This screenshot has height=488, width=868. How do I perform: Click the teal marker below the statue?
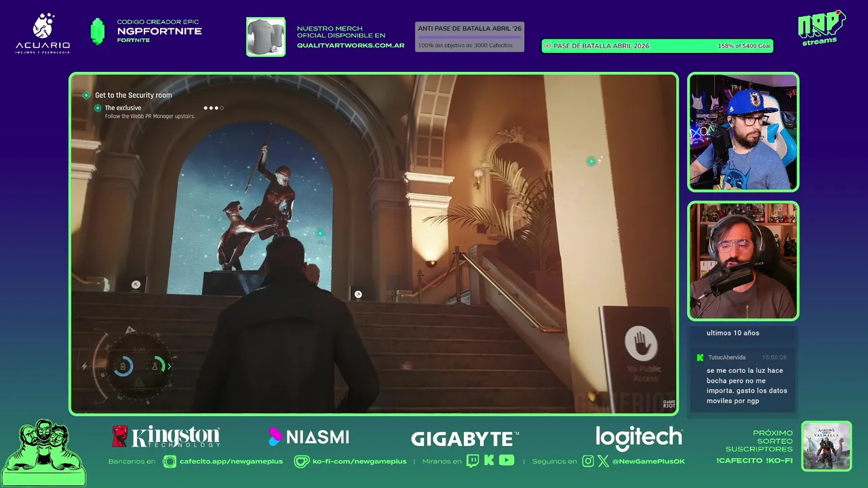click(x=321, y=235)
